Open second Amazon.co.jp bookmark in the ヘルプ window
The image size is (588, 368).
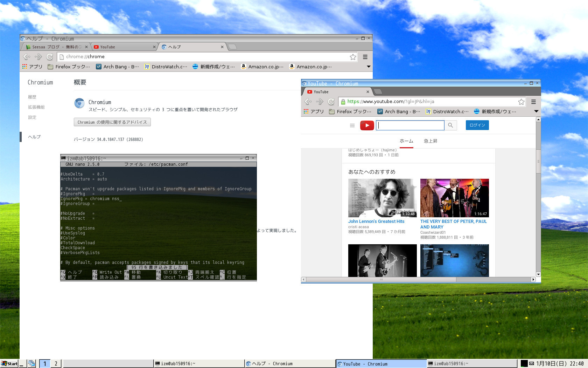pyautogui.click(x=310, y=67)
